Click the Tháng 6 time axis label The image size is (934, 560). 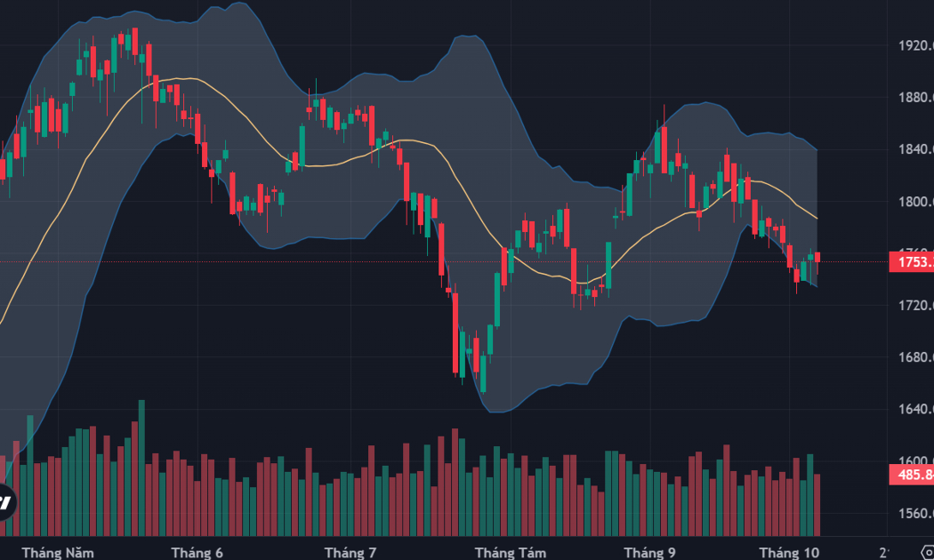coord(197,553)
